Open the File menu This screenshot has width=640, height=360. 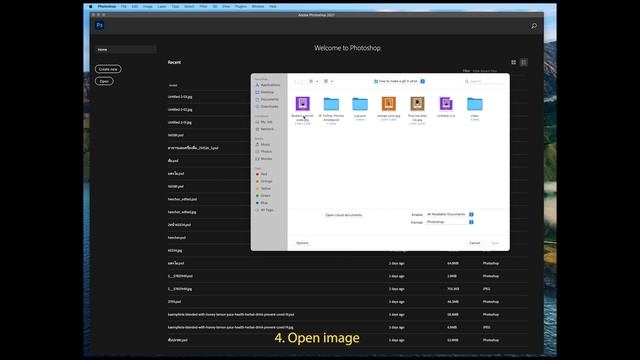click(x=124, y=7)
